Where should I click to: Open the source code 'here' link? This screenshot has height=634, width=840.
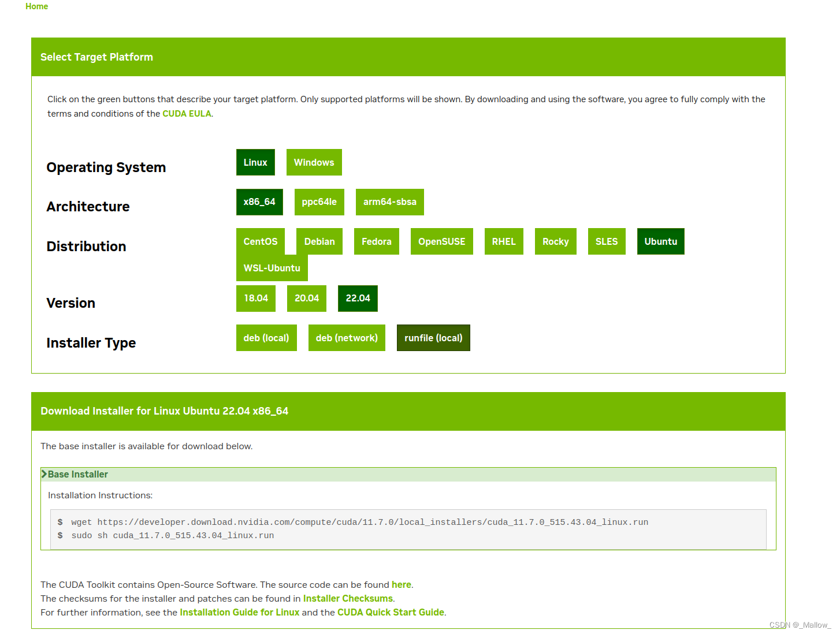(x=402, y=585)
